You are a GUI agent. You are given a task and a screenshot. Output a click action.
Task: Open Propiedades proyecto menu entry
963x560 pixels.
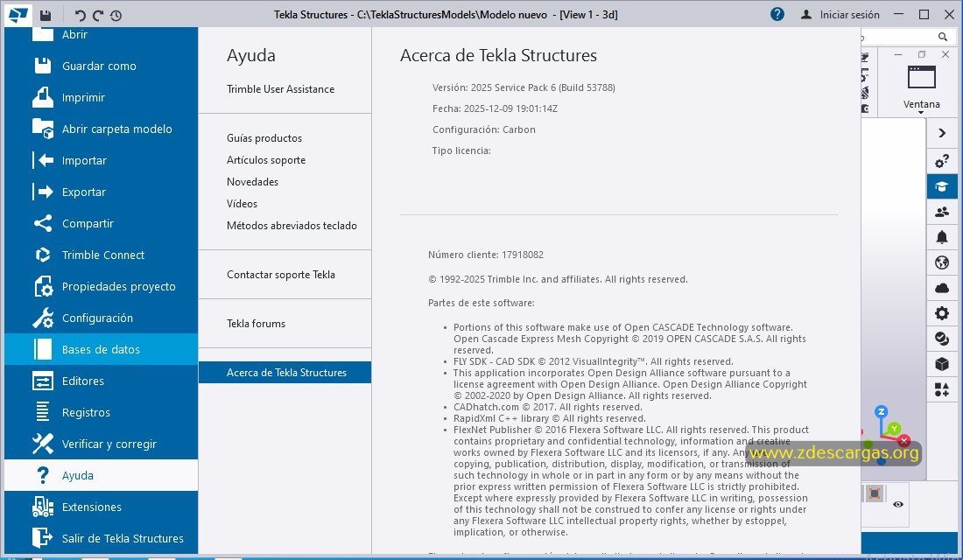(x=102, y=286)
